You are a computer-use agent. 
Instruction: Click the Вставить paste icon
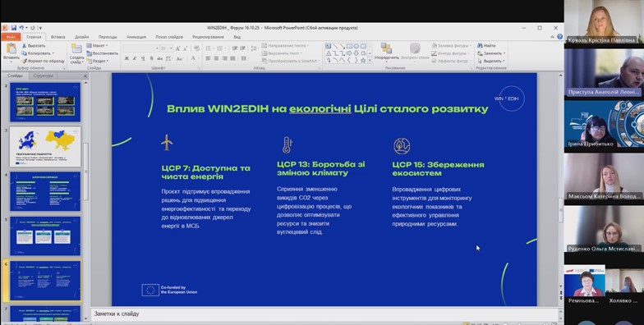11,48
